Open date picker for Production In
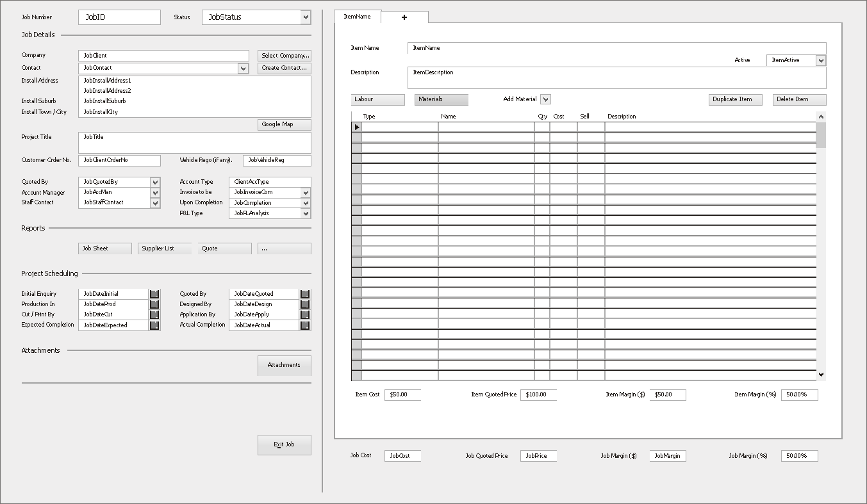Viewport: 867px width, 504px height. point(154,304)
